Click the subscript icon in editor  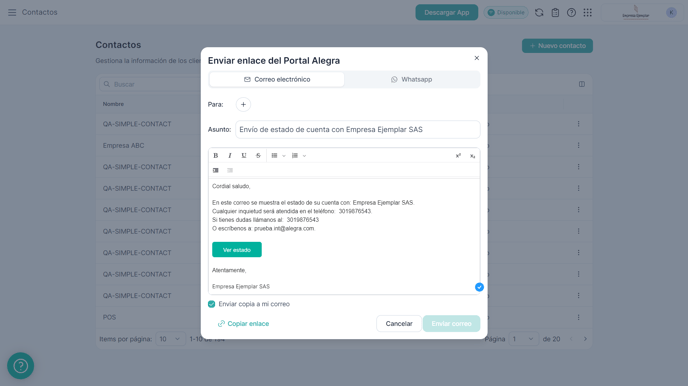click(473, 156)
